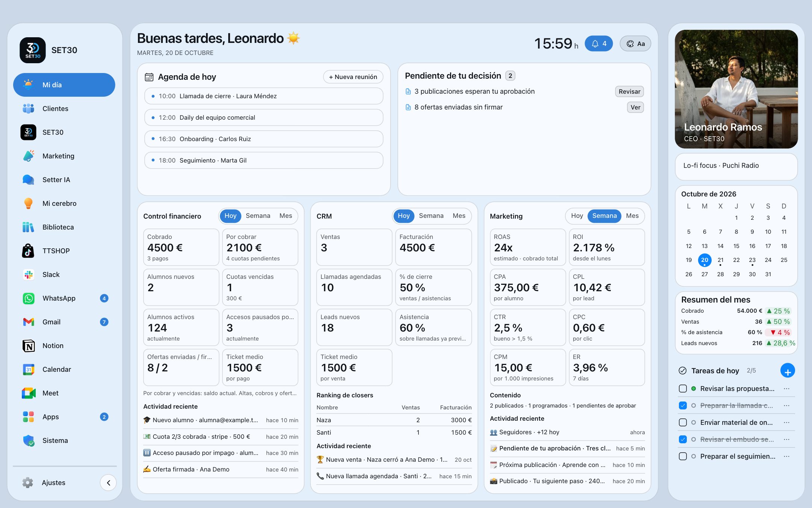Open options menu for 'Revisar las propuesta...' task

click(x=786, y=388)
